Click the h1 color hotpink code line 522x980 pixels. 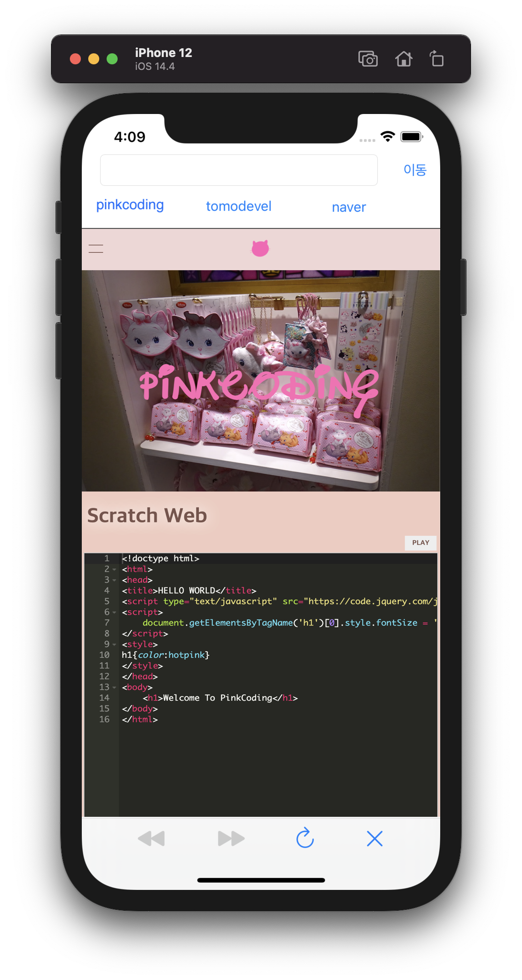pos(165,655)
